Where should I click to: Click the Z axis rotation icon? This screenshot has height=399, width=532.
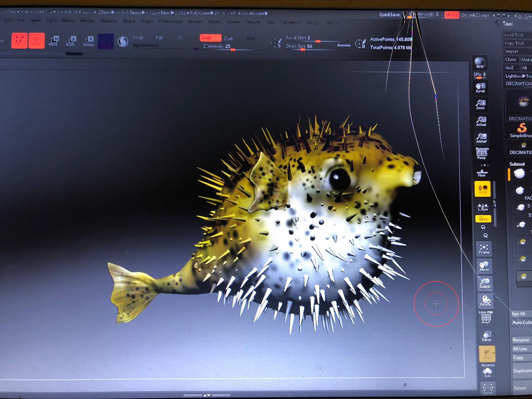(x=485, y=236)
